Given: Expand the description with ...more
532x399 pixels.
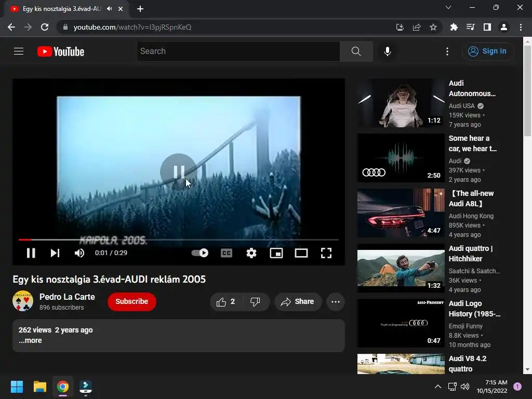Looking at the screenshot, I should point(30,340).
